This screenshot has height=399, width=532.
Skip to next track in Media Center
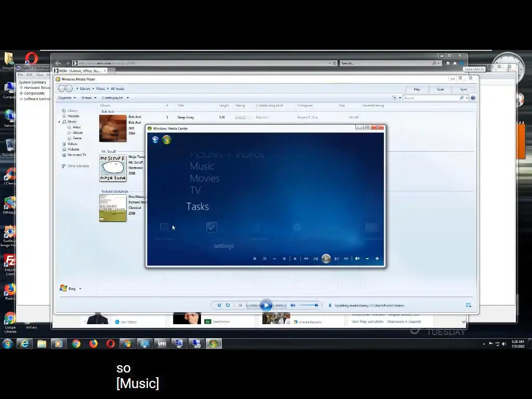(x=336, y=259)
